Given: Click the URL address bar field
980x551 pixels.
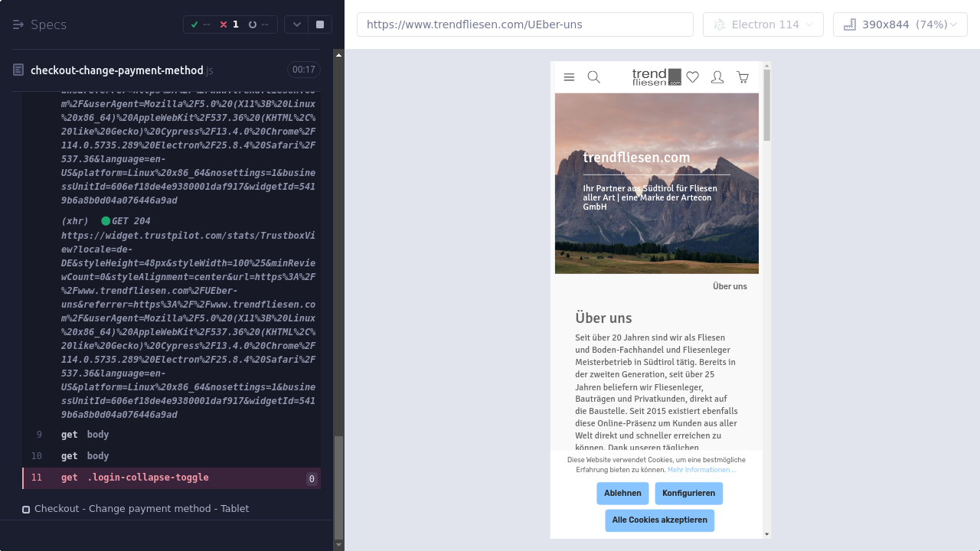Looking at the screenshot, I should pos(524,24).
